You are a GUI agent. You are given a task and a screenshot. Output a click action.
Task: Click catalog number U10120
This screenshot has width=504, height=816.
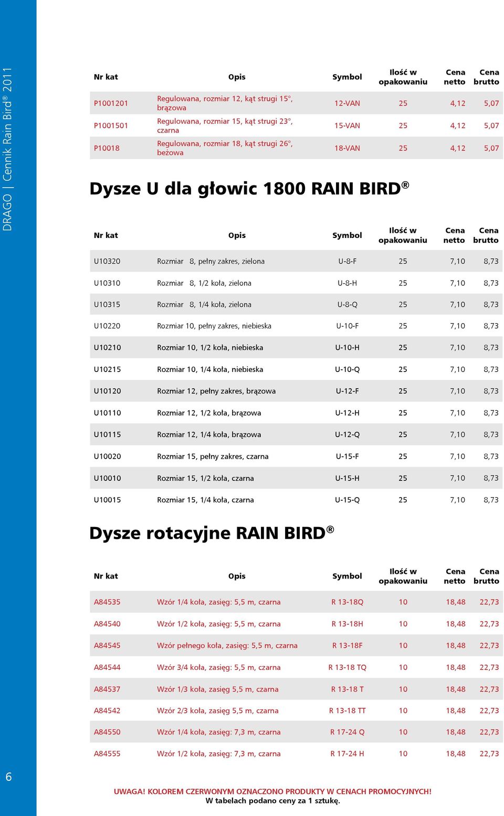tap(107, 391)
